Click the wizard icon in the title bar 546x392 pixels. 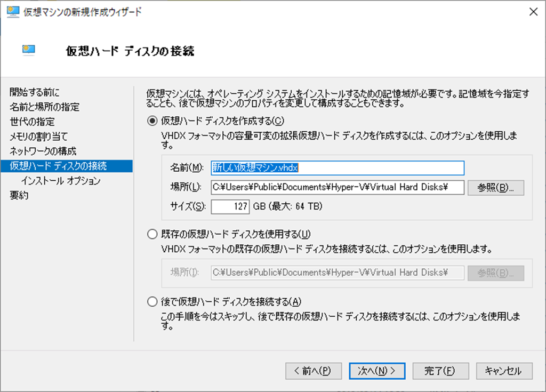point(13,12)
